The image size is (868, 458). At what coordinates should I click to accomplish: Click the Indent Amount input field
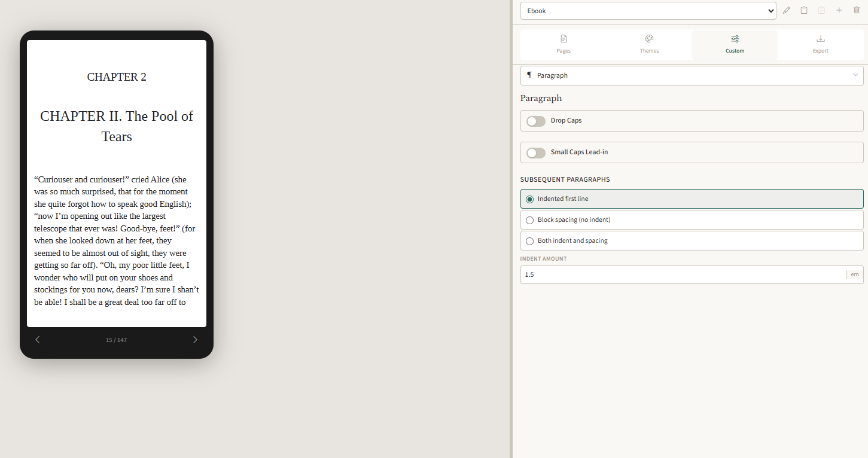point(682,274)
